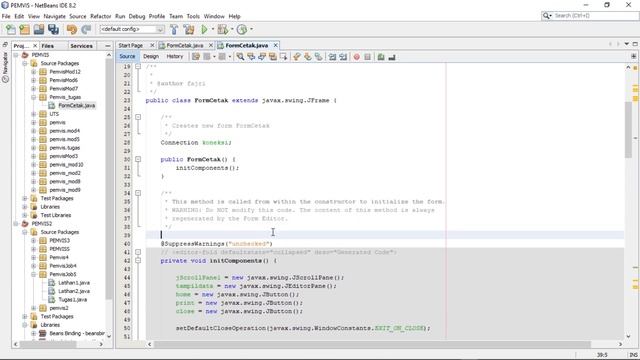640x360 pixels.
Task: Click the Build Project hammer icon
Action: [x=174, y=29]
